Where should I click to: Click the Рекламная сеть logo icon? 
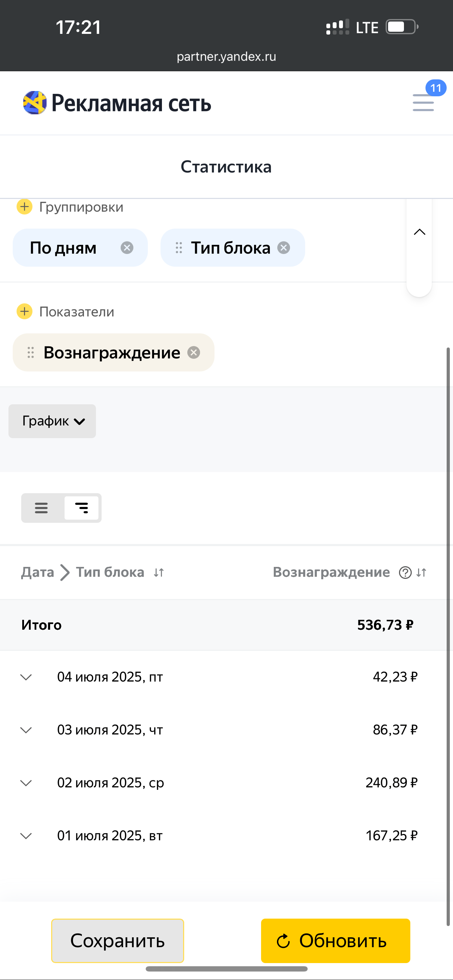35,103
